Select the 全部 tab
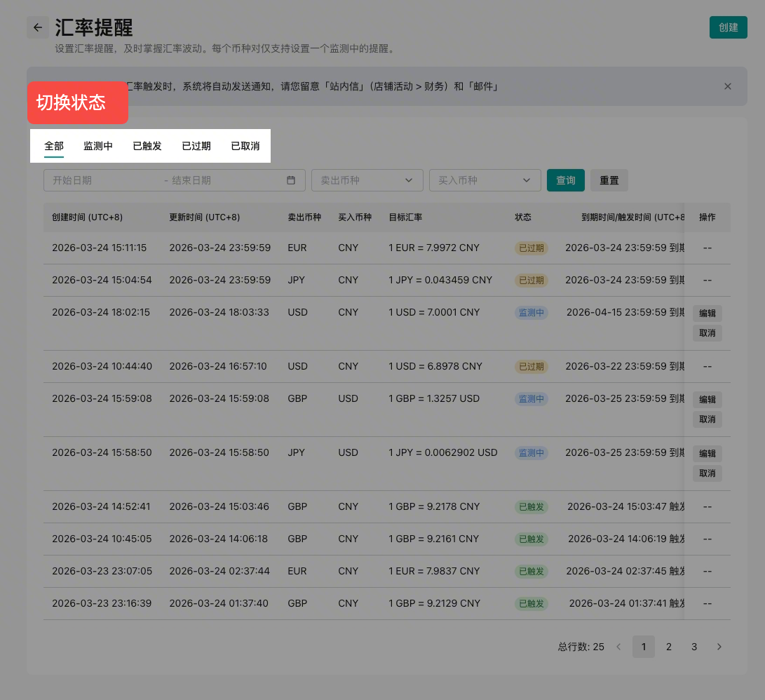This screenshot has width=765, height=700. coord(54,146)
